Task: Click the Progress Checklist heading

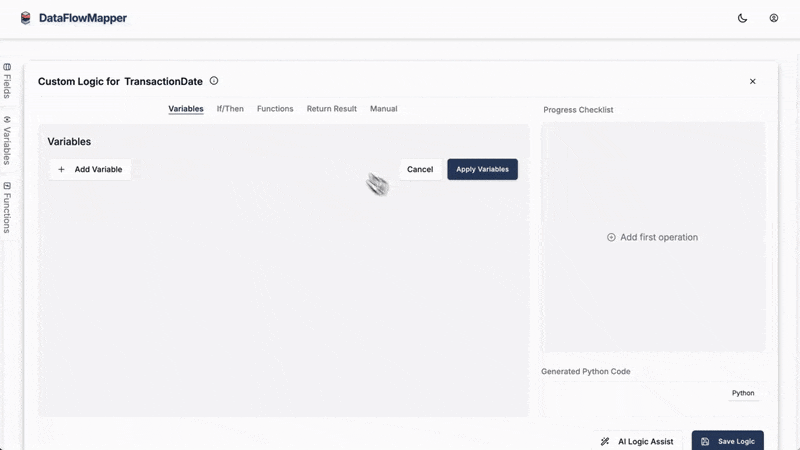Action: 578,110
